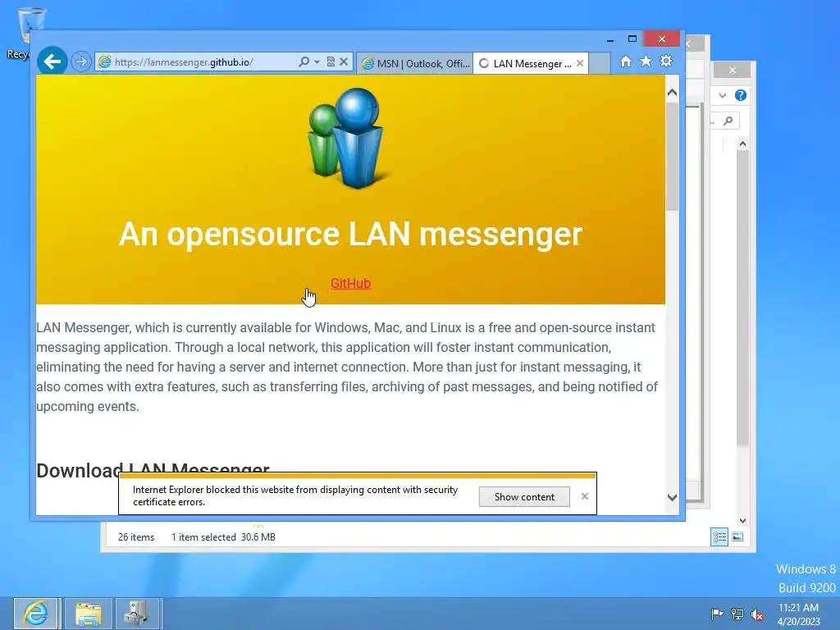The image size is (840, 630).
Task: Maximize the Internet Explorer window
Action: [632, 39]
